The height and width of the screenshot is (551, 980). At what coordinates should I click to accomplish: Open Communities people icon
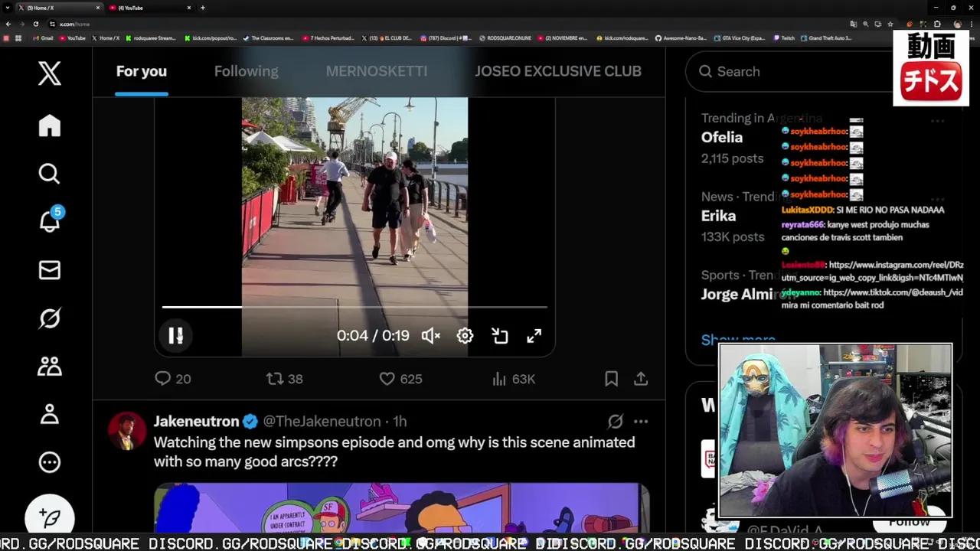pos(50,367)
